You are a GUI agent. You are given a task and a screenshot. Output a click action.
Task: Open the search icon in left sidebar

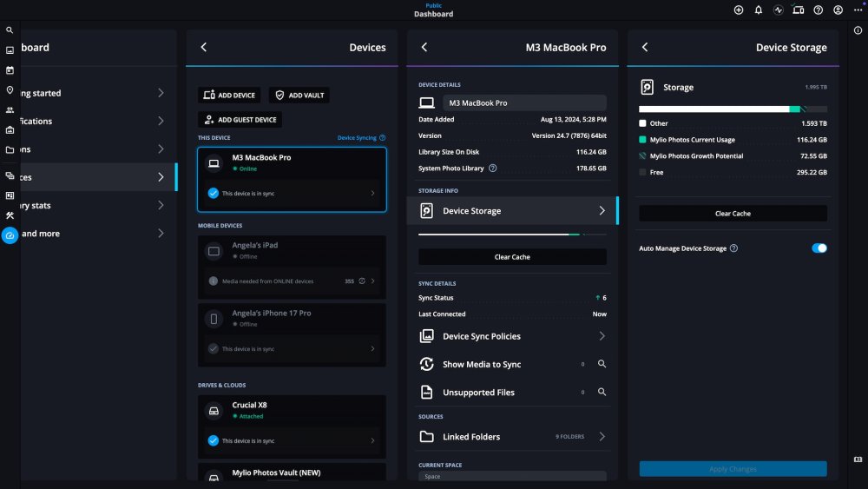tap(10, 30)
